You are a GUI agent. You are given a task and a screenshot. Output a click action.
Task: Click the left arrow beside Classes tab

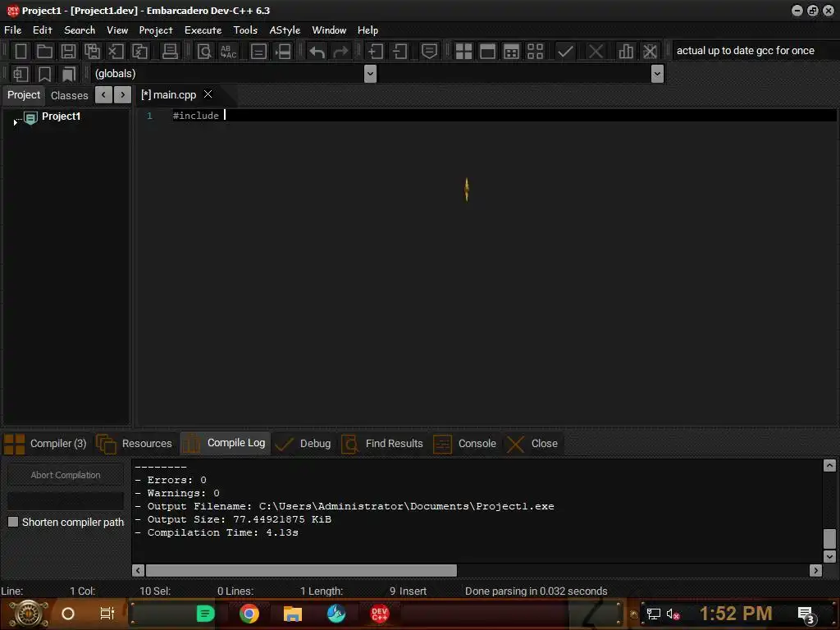tap(103, 95)
